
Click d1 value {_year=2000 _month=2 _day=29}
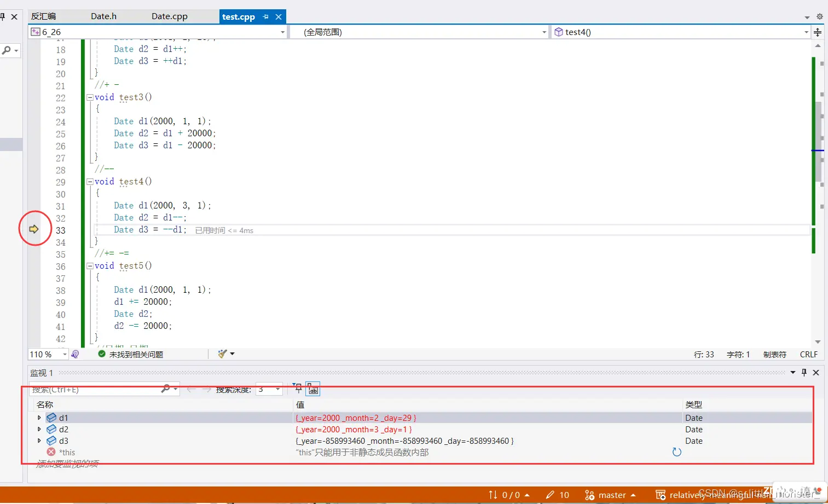pyautogui.click(x=356, y=418)
